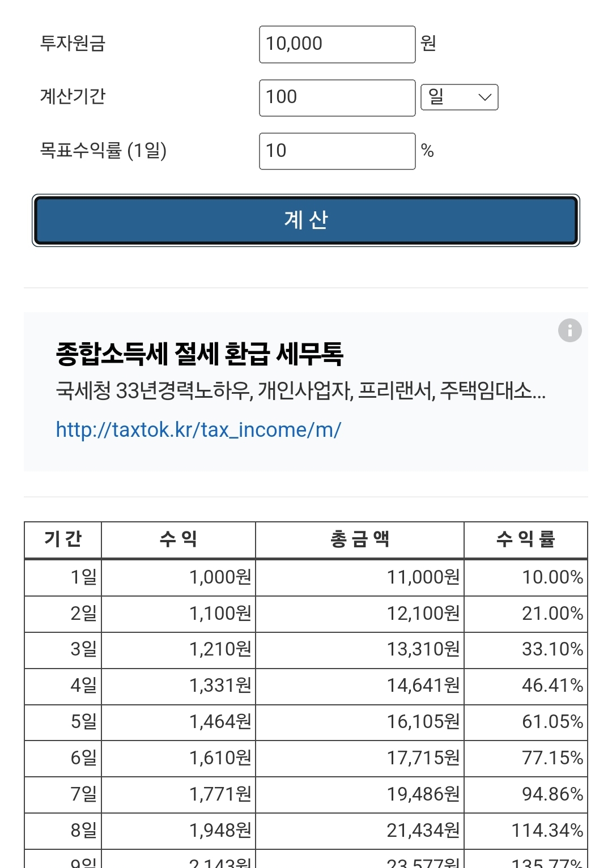Click the 수익 column header
This screenshot has height=868, width=612.
click(178, 539)
